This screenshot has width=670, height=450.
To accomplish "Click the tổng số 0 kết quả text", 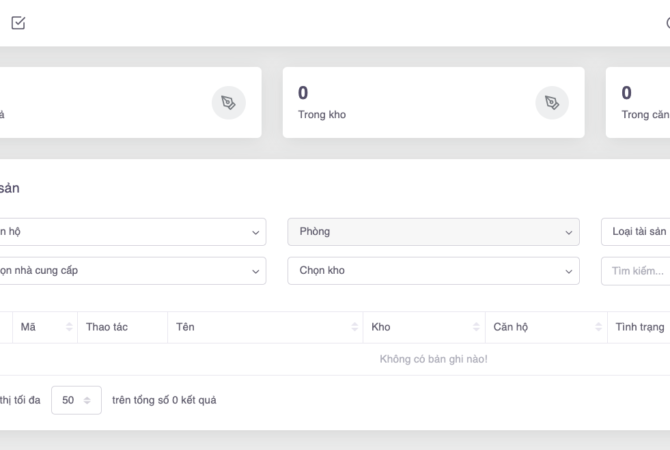I will 164,400.
